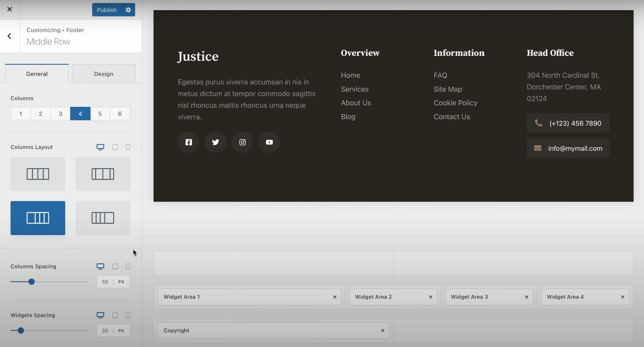644x347 pixels.
Task: Click the Facebook icon in the footer preview
Action: [x=188, y=142]
